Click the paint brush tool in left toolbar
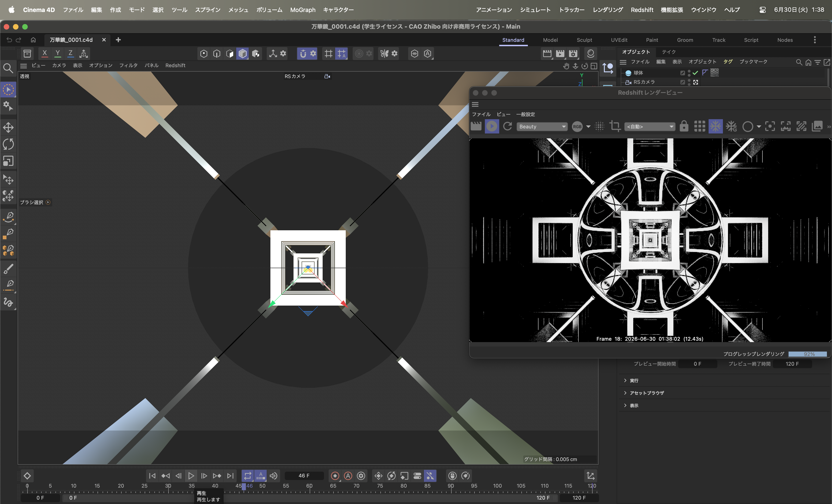 click(x=8, y=269)
